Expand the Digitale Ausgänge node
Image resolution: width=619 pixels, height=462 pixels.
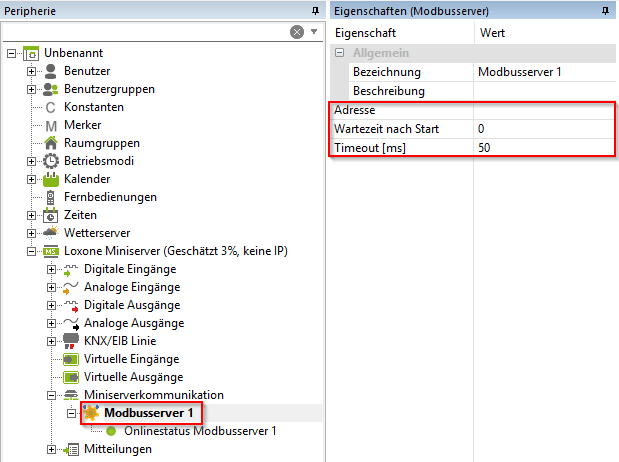coord(51,306)
